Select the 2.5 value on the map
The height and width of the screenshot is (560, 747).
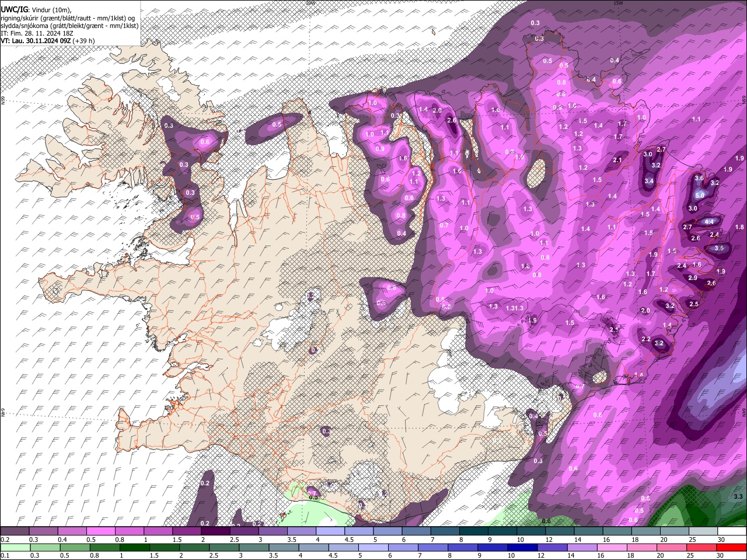pos(694,304)
